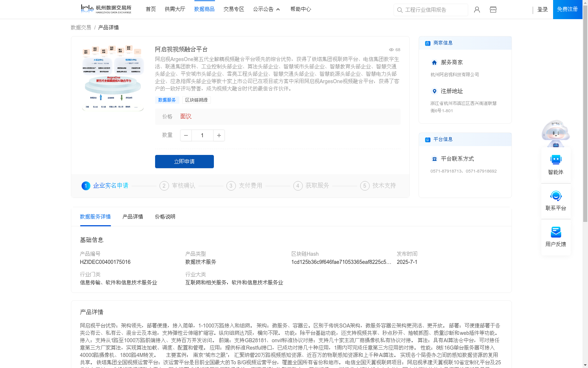Switch to 数据服务详情 tab
588x368 pixels.
(x=95, y=217)
